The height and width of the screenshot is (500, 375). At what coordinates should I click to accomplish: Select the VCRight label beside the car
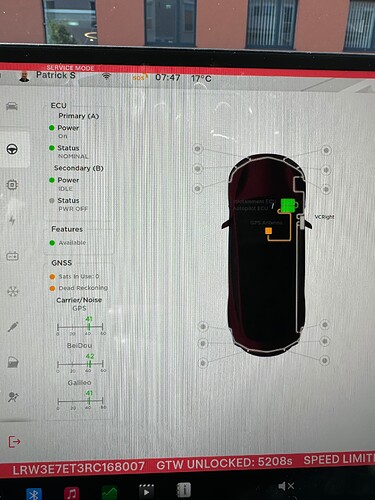324,217
